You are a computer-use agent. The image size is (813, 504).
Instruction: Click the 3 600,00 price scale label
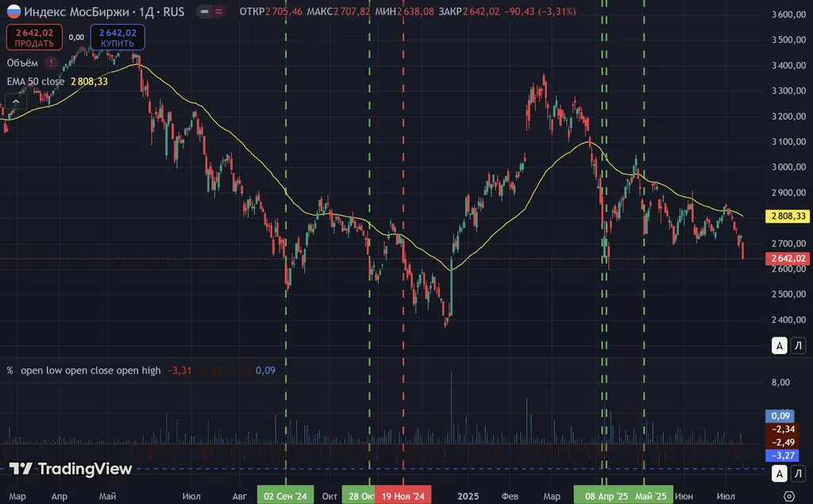(x=788, y=14)
